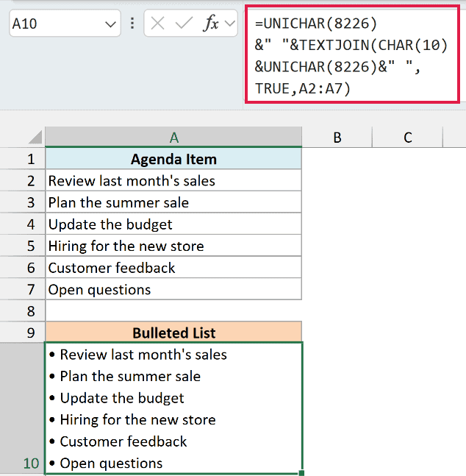
Task: Select row 1 header
Action: pyautogui.click(x=23, y=159)
